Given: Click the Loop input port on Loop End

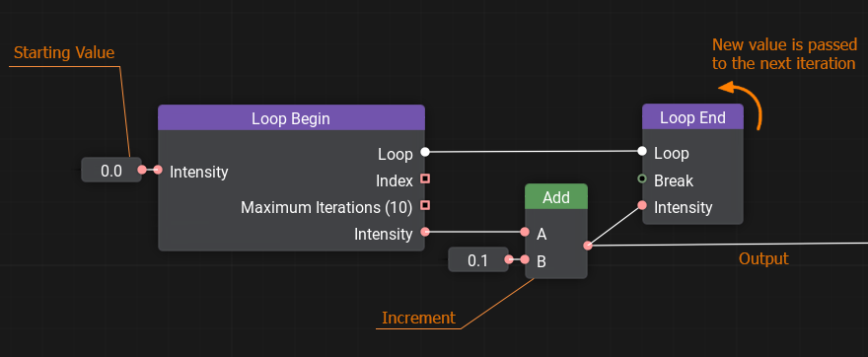Looking at the screenshot, I should (642, 151).
